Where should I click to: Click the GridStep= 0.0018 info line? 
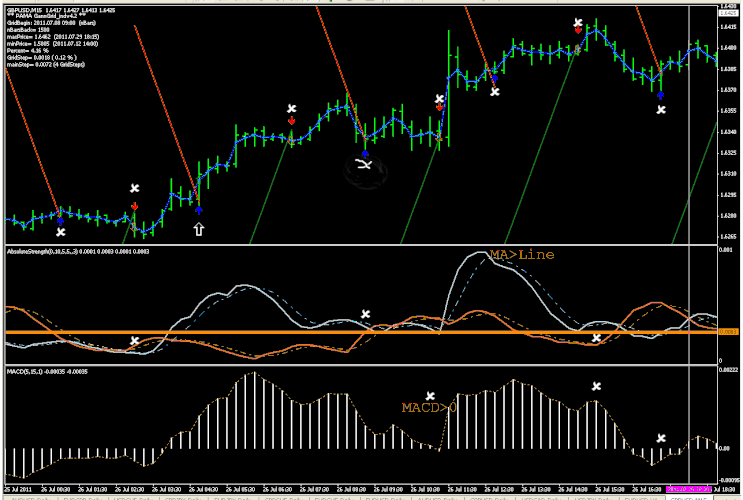[42, 57]
